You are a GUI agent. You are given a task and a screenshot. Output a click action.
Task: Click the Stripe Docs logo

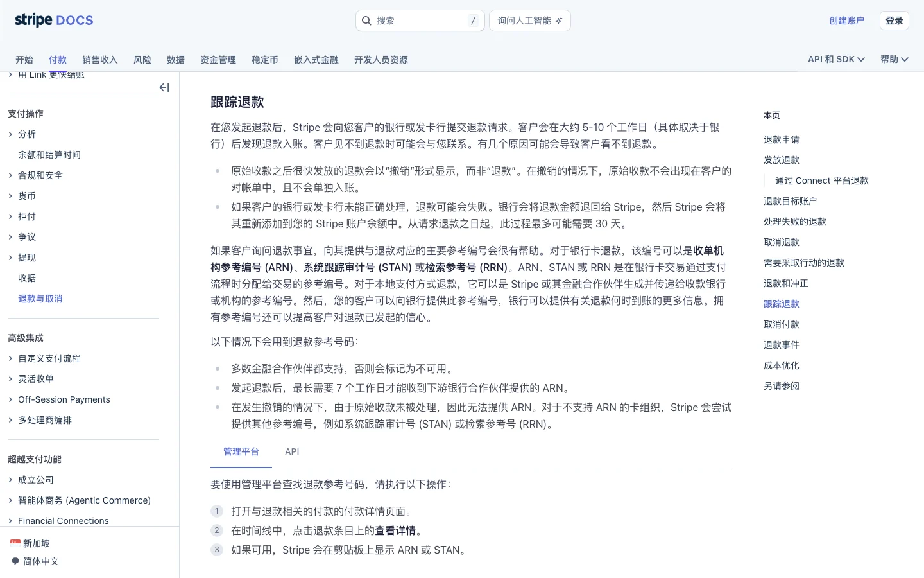coord(54,20)
